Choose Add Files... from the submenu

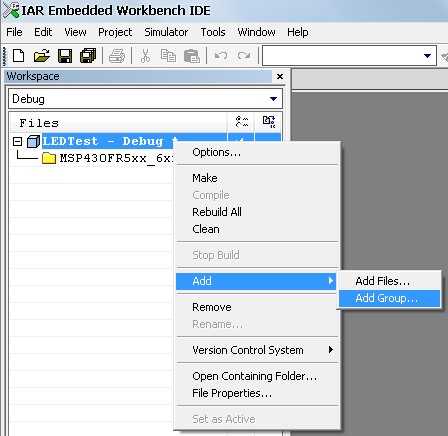389,281
